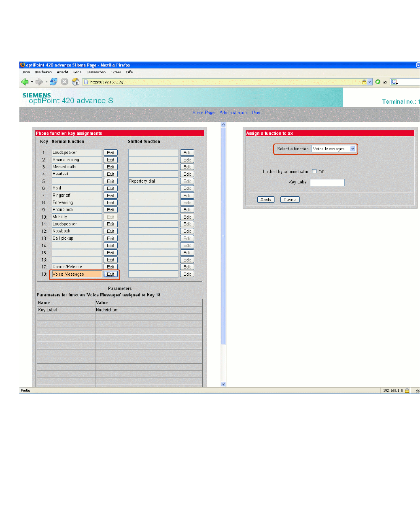Edit normal function Forwarding
This screenshot has width=420, height=532.
(110, 202)
